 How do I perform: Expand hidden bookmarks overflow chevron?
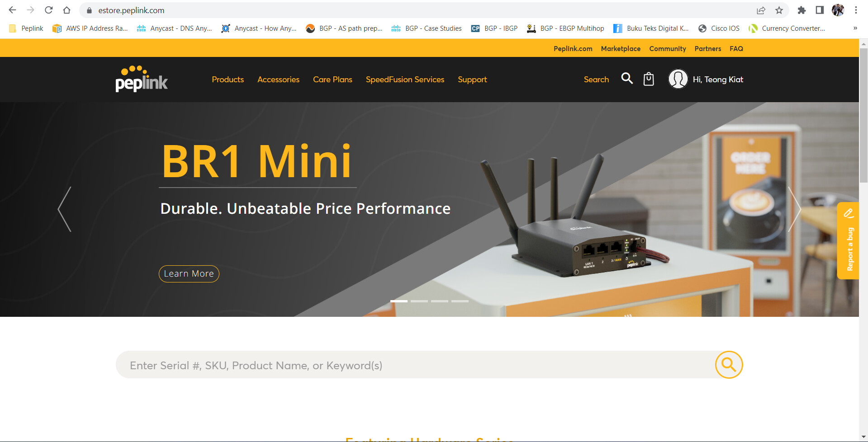pos(855,28)
